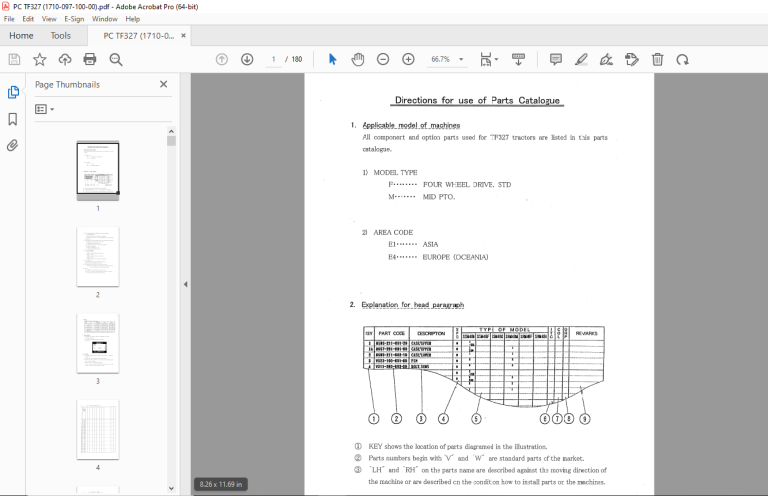768x496 pixels.
Task: Click the Save file icon
Action: 14,60
